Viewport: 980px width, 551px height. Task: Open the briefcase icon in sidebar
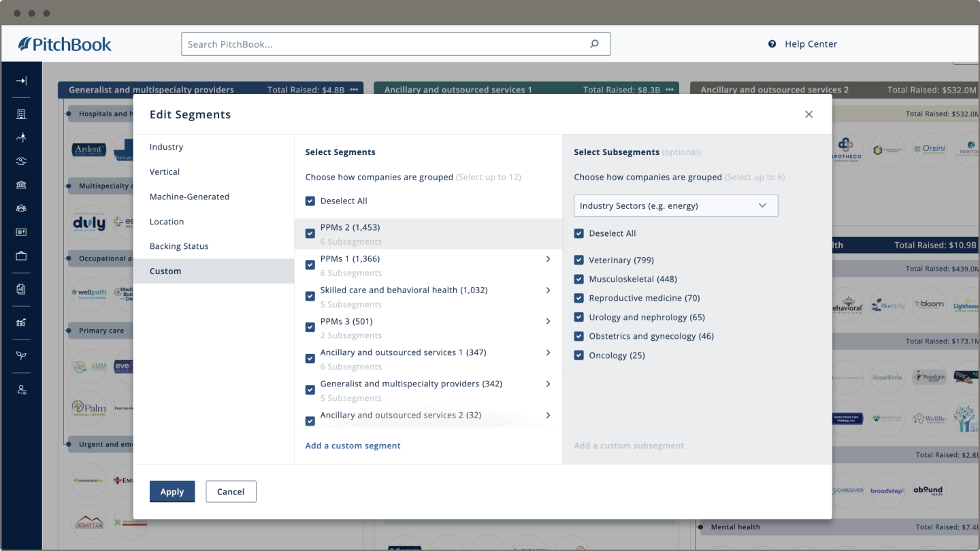(x=21, y=256)
